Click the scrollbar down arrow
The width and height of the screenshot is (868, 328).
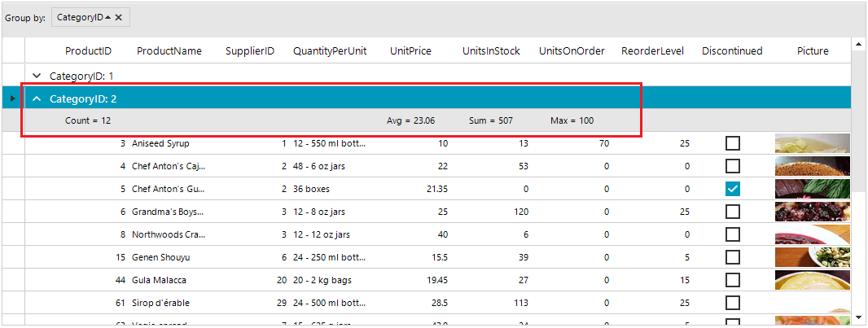(x=858, y=316)
